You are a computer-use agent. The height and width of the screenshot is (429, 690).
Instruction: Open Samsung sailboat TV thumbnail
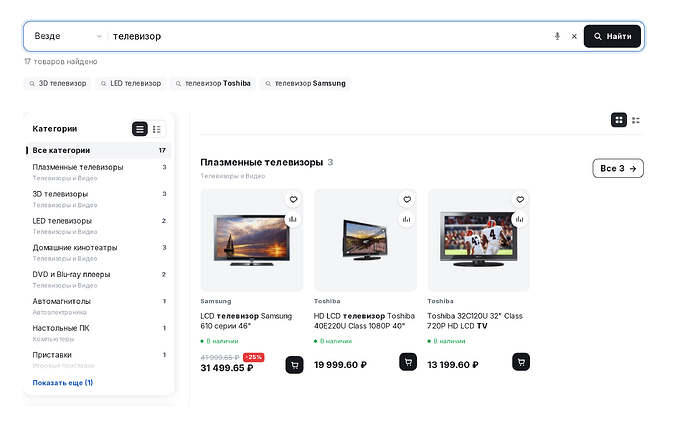pyautogui.click(x=251, y=240)
